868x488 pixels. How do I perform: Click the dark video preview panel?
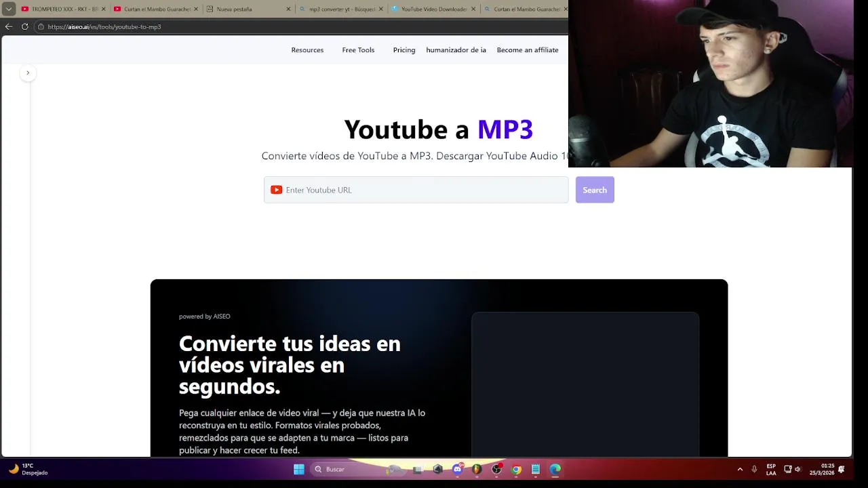point(585,384)
